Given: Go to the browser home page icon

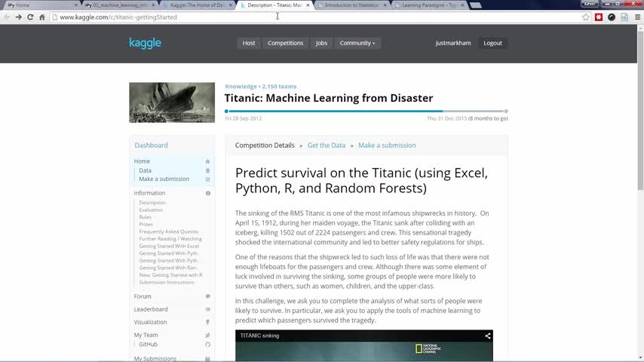Looking at the screenshot, I should [x=42, y=17].
